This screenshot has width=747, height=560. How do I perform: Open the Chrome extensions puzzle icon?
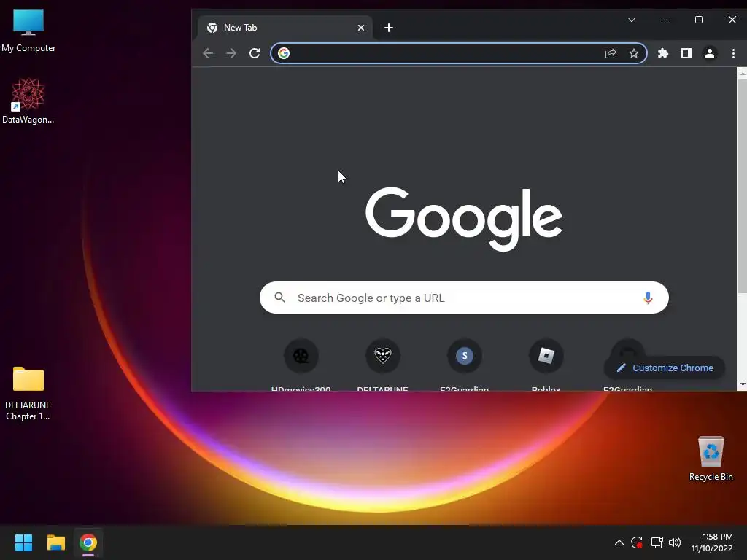(x=662, y=53)
